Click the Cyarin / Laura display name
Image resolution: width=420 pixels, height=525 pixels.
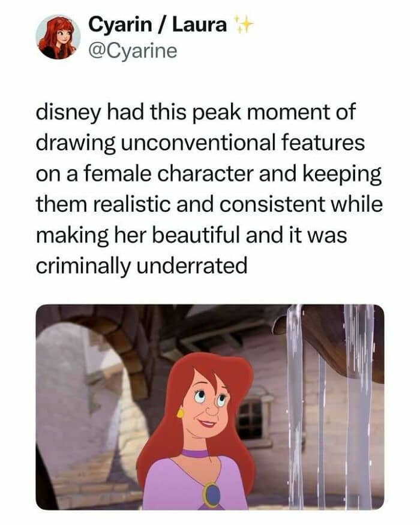click(x=158, y=25)
